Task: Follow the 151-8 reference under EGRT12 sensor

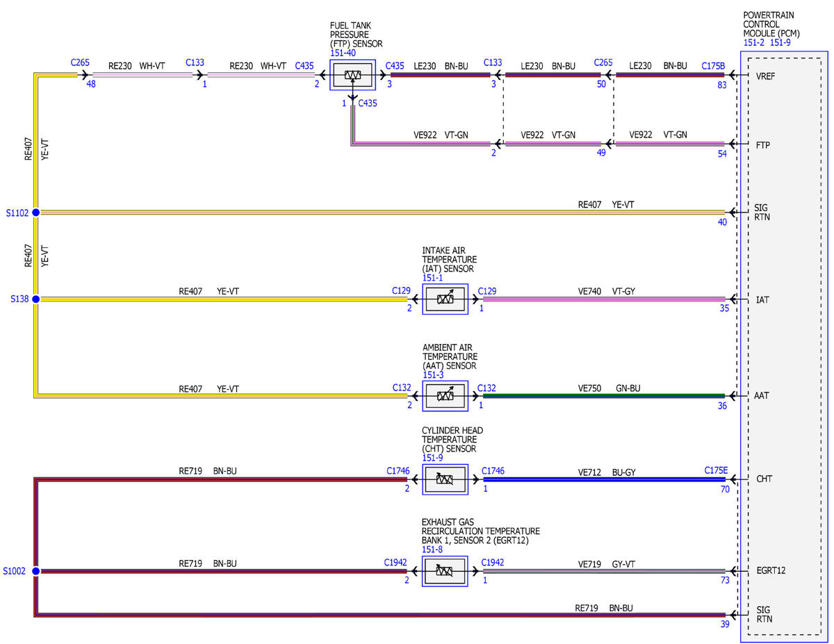Action: (433, 550)
